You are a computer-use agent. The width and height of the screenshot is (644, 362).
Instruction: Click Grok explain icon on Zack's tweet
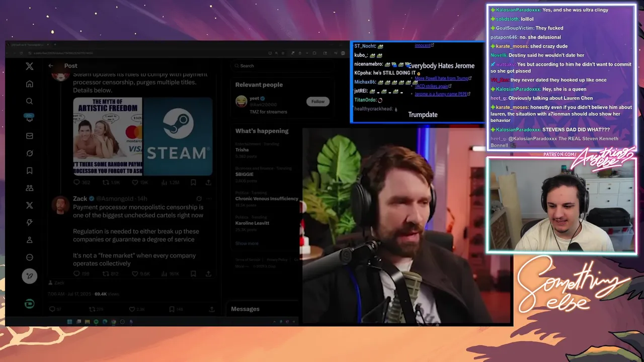199,199
